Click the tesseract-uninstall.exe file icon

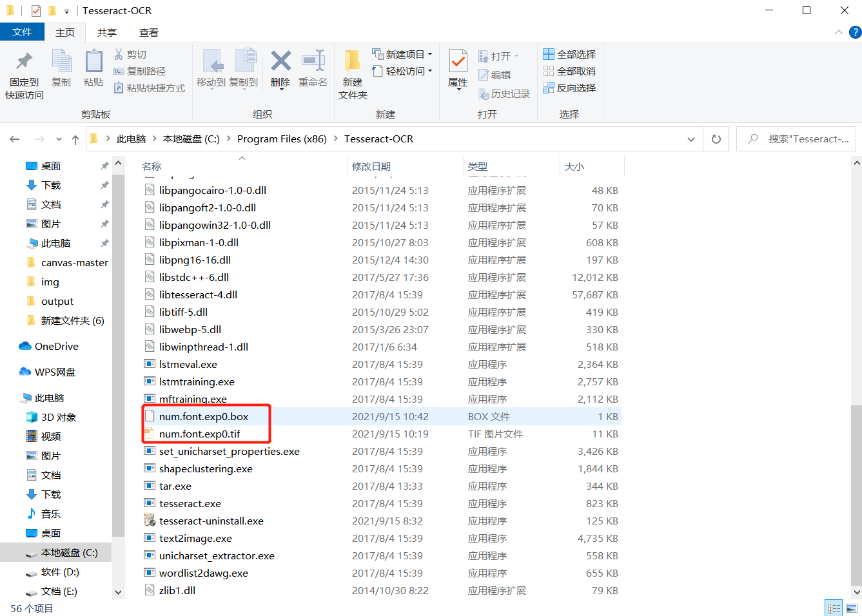150,521
